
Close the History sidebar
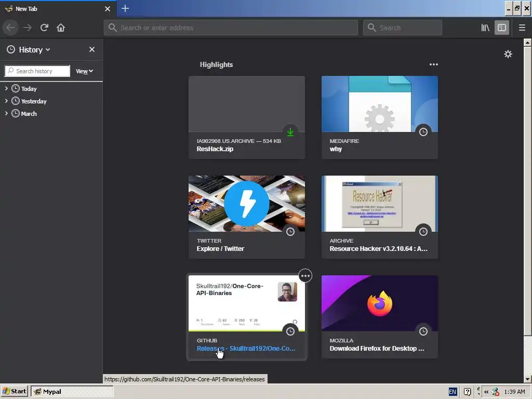(91, 49)
